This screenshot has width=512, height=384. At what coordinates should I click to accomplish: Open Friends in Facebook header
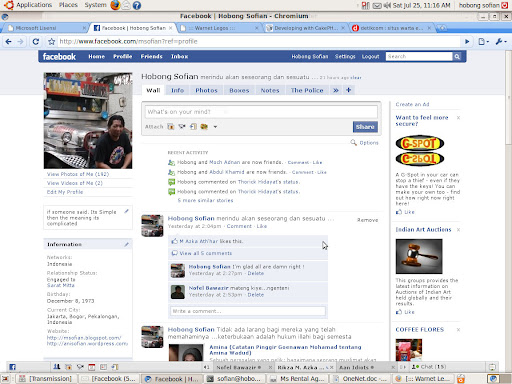coord(151,57)
